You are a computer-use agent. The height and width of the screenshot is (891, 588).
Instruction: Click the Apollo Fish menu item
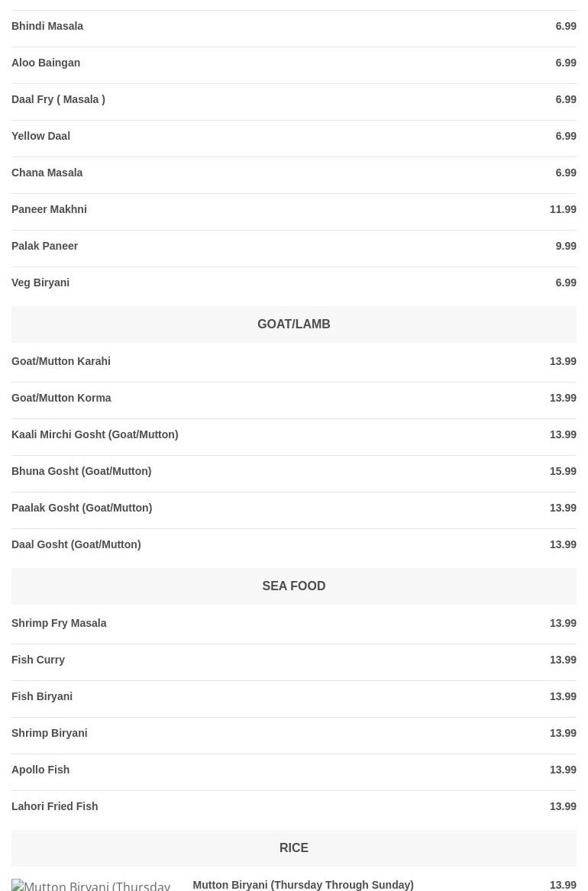click(x=40, y=770)
